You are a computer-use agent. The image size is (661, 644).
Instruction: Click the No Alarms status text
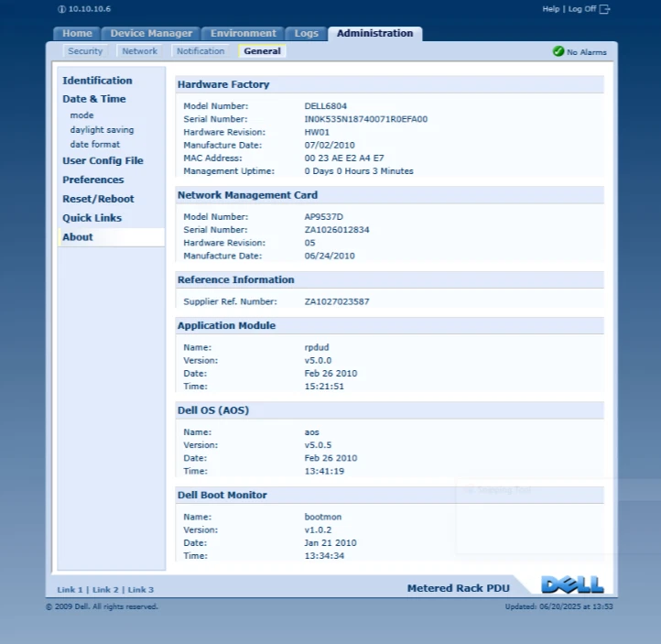point(586,52)
